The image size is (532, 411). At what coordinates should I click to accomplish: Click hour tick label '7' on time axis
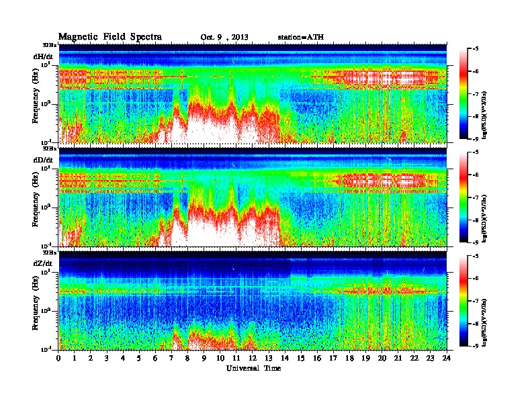click(172, 358)
